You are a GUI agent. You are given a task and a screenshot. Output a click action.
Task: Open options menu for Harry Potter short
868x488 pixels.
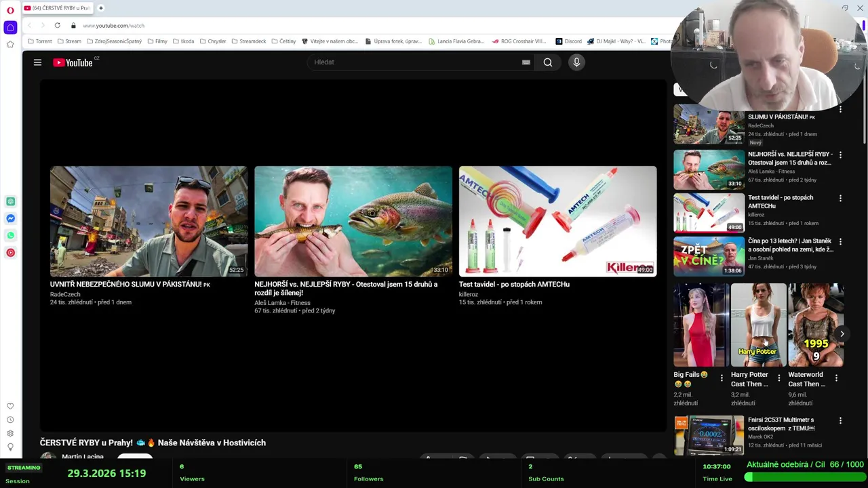778,378
